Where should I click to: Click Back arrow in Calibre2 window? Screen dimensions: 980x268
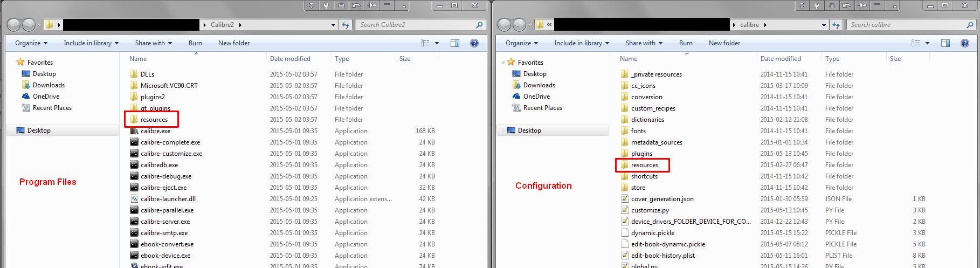coord(15,25)
